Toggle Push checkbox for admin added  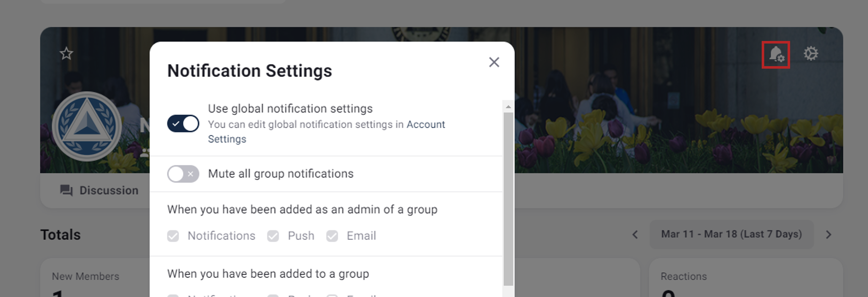click(273, 236)
